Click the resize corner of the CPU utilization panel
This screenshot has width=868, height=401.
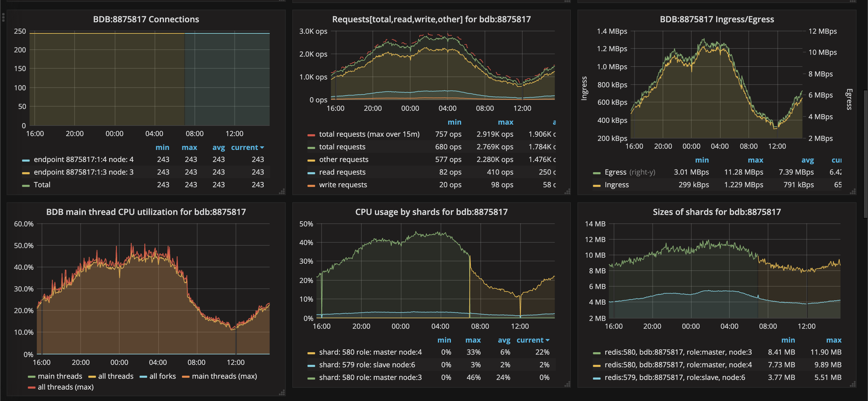tap(282, 393)
